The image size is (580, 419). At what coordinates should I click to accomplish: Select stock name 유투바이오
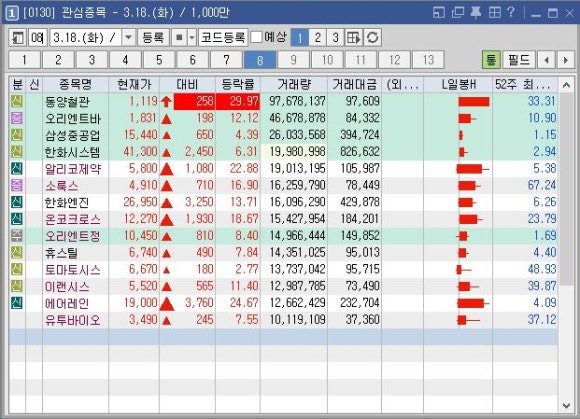[72, 320]
